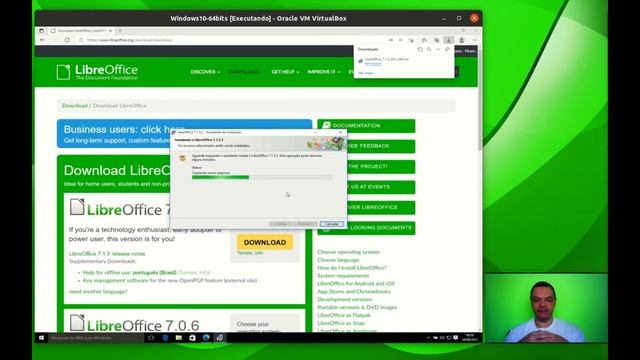This screenshot has width=640, height=360.
Task: Expand the DOWNLOAD navigation menu
Action: coord(245,72)
